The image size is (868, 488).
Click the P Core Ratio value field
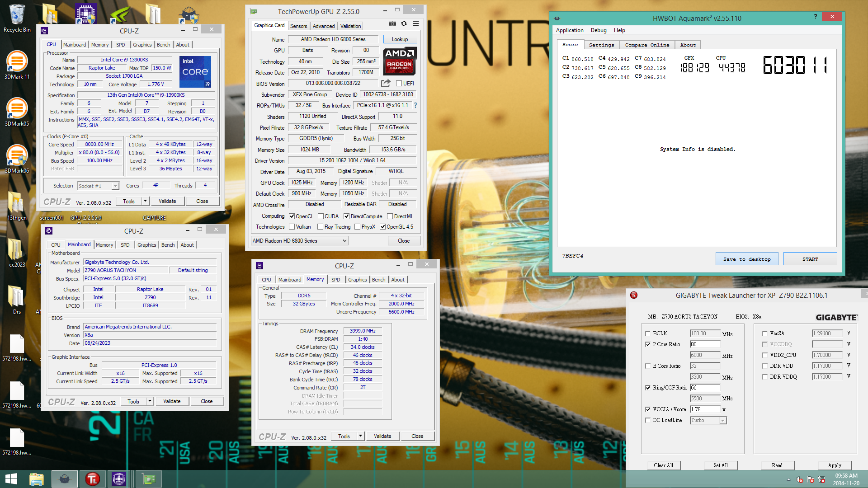(705, 344)
